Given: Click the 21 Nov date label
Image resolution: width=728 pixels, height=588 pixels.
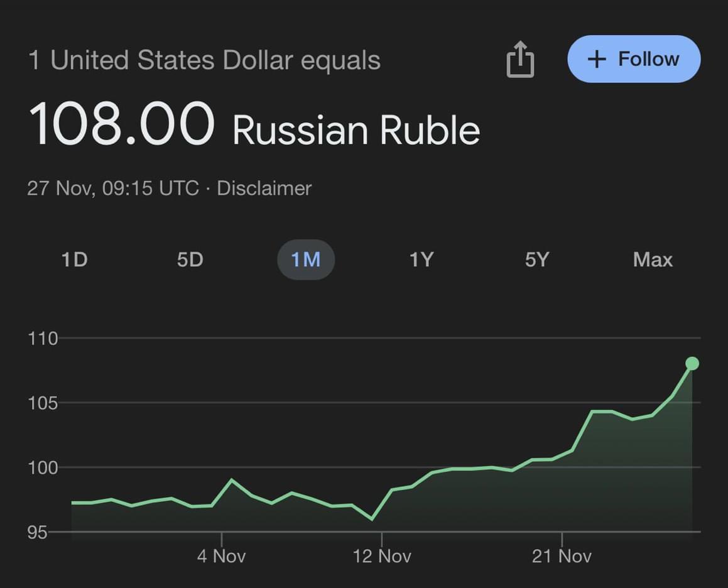Looking at the screenshot, I should coord(562,556).
